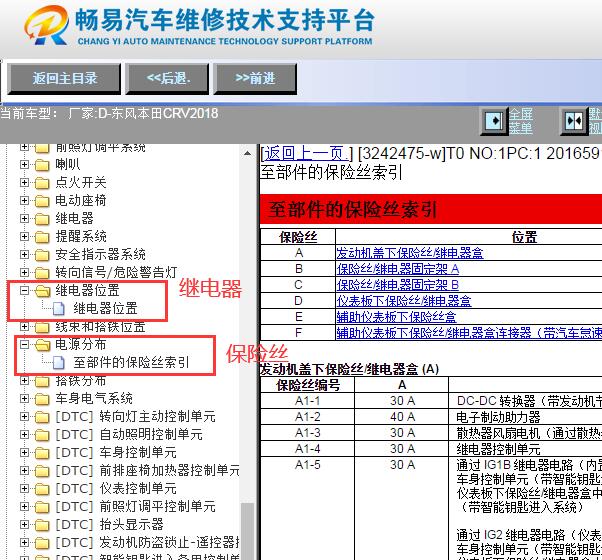Screen dimensions: 602x560
Task: Click the 返回主目录 button
Action: tap(64, 79)
